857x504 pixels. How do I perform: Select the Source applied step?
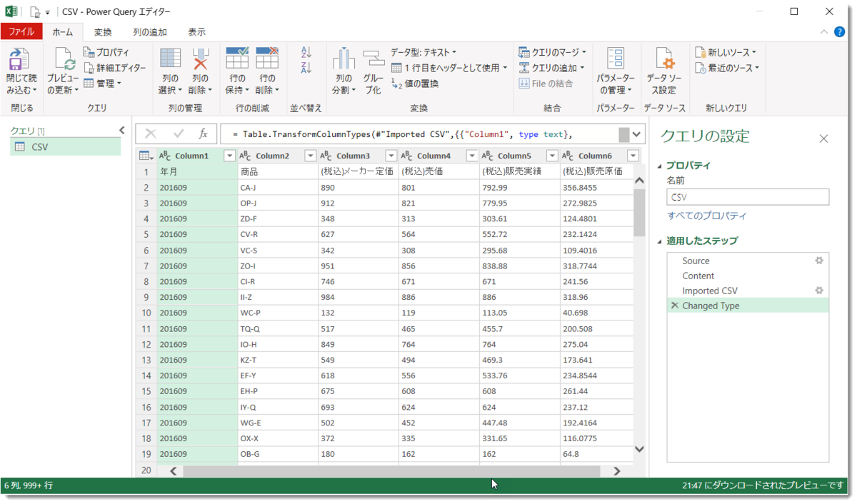pos(748,261)
